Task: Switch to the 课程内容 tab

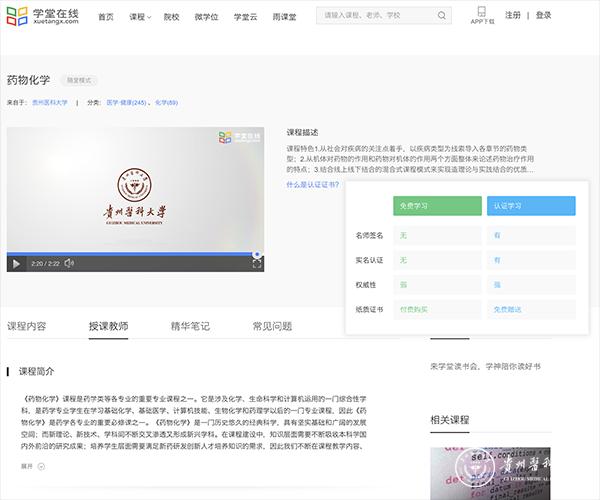Action: pyautogui.click(x=27, y=326)
